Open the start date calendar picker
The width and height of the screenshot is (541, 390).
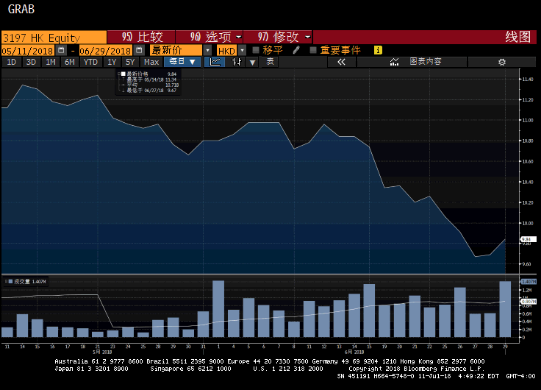(x=61, y=50)
